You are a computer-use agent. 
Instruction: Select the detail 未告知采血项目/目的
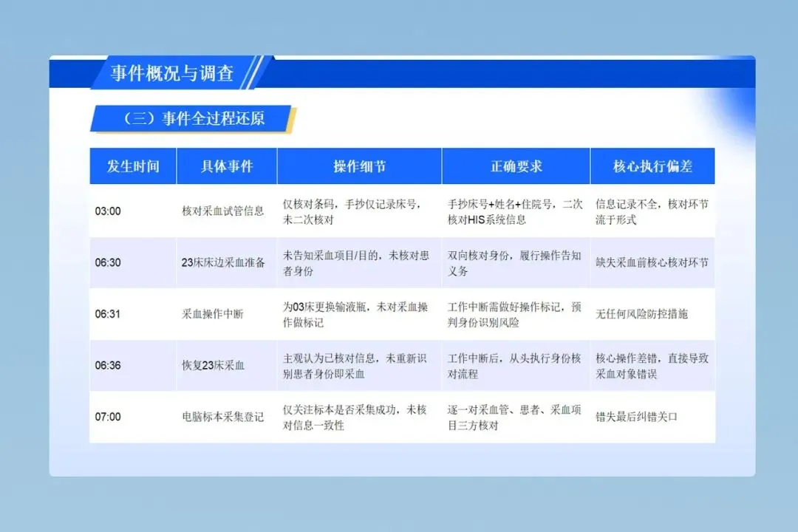[x=330, y=256]
